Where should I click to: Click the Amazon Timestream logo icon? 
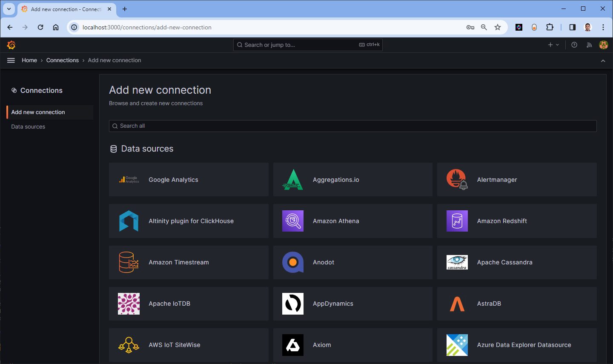tap(129, 262)
